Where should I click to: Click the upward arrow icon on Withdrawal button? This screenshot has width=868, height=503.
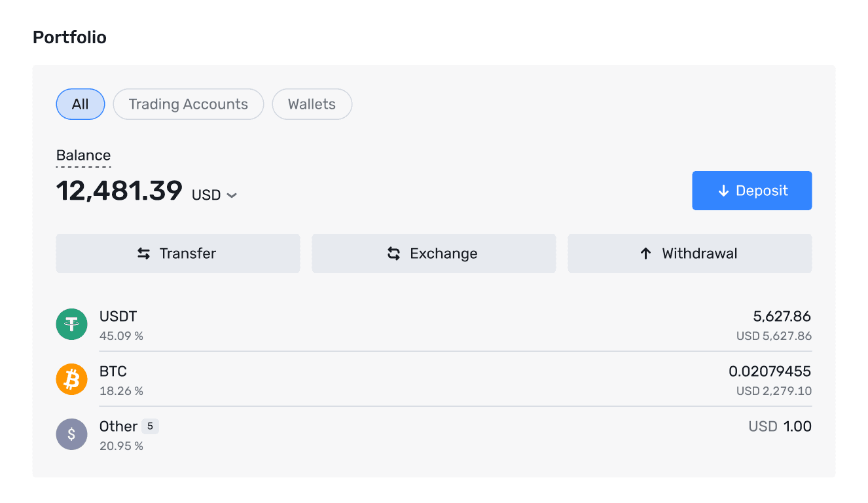[646, 253]
